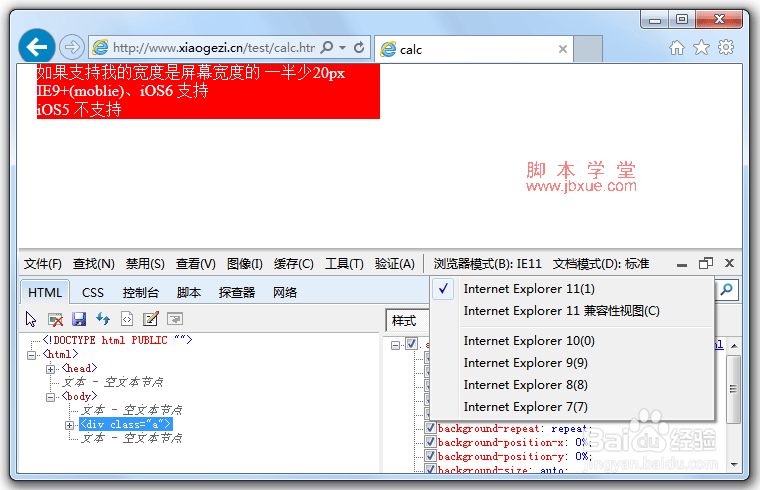Close the developer tools panel

point(729,263)
